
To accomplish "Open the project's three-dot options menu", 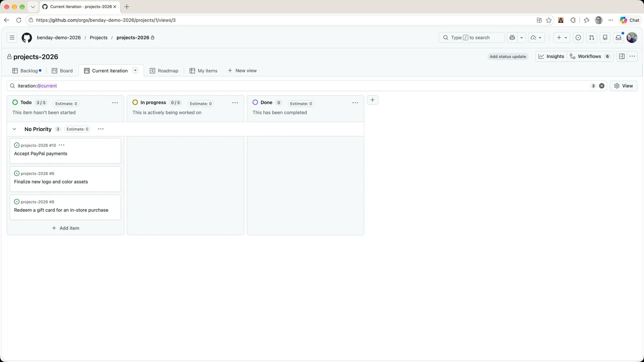I will click(x=633, y=57).
